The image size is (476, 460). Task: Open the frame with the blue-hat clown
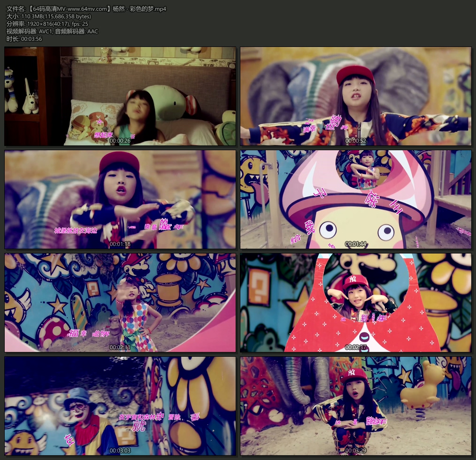tap(120, 406)
